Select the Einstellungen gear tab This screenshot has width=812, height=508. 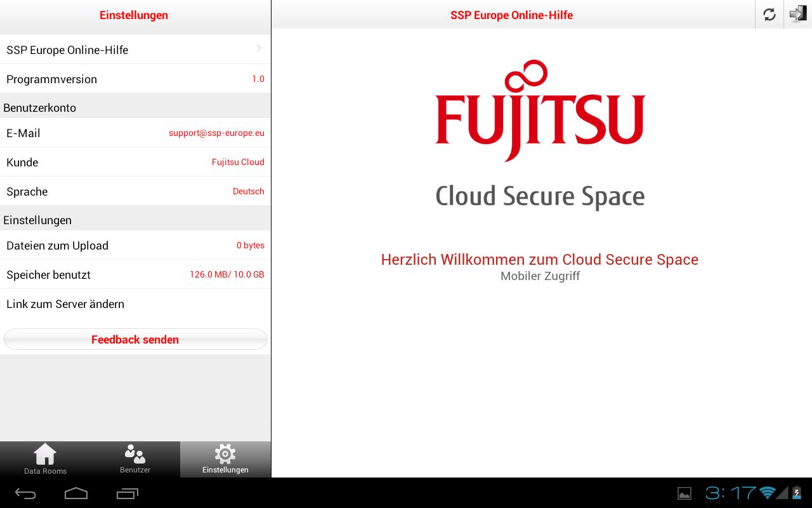click(225, 460)
